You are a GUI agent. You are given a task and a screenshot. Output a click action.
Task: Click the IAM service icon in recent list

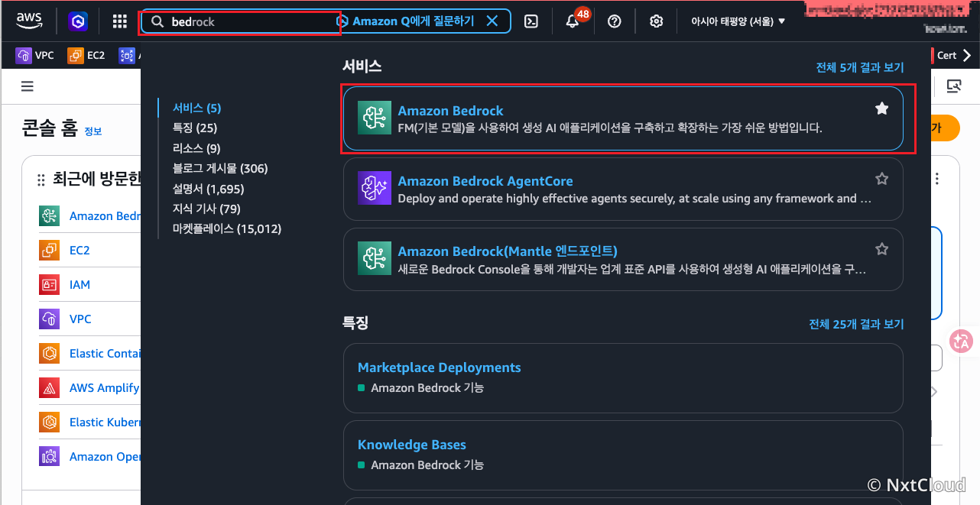tap(49, 285)
